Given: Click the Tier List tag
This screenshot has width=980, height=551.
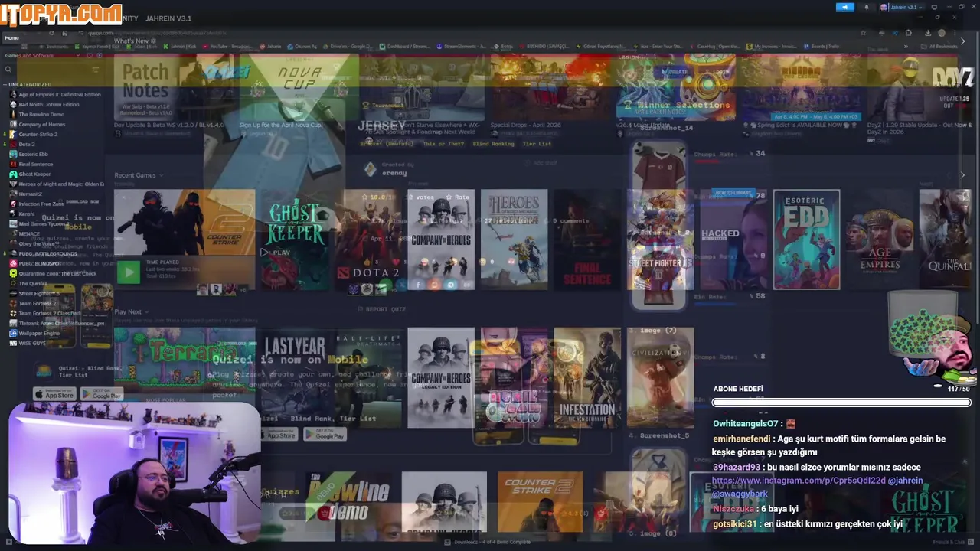Looking at the screenshot, I should (537, 144).
